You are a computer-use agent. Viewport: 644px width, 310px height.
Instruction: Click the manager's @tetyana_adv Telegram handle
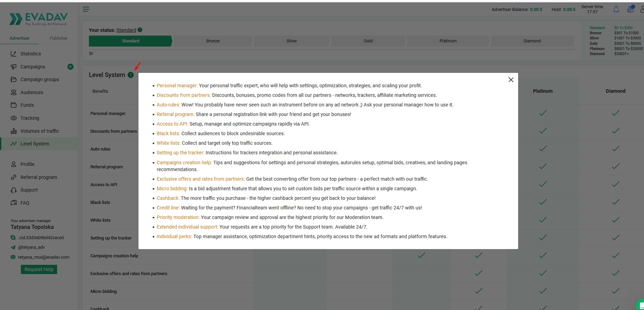(31, 247)
